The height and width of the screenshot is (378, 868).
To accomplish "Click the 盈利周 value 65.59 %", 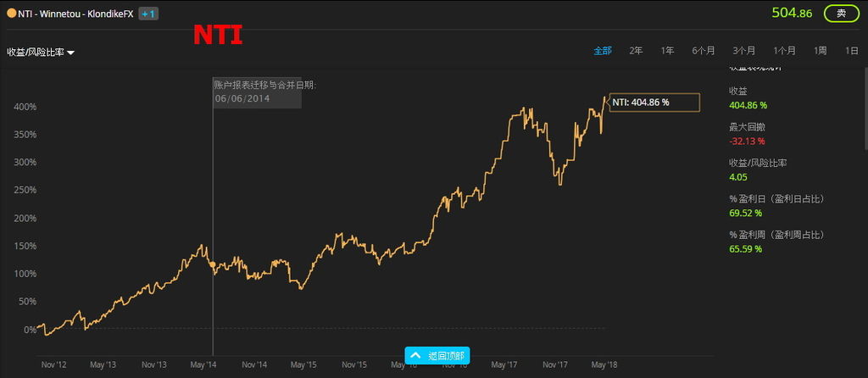I will (746, 249).
